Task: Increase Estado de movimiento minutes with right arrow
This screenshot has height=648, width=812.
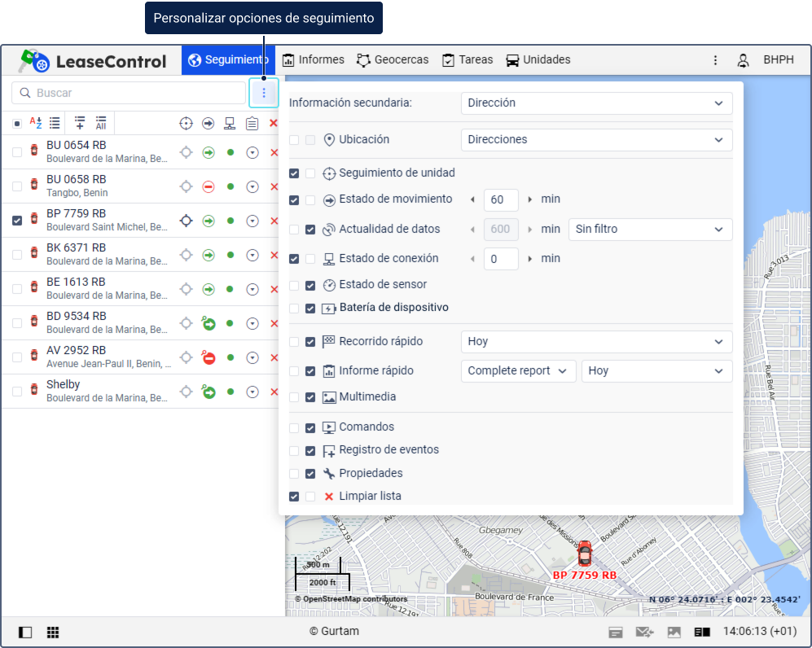Action: point(531,199)
